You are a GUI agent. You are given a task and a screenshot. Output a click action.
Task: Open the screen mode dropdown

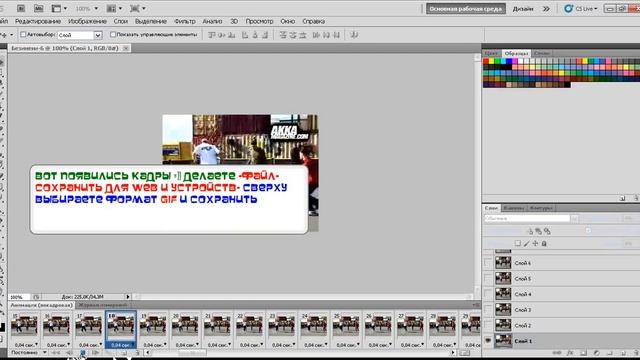(x=138, y=8)
